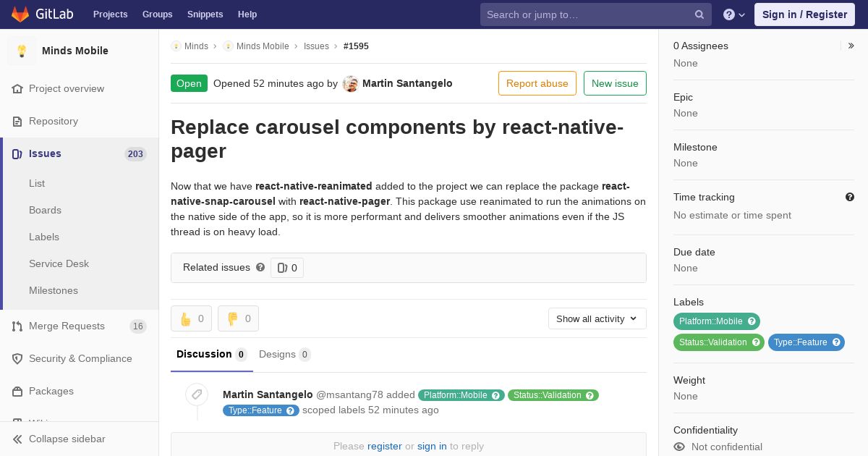Click the New issue button
Image resolution: width=868 pixels, height=456 pixels.
tap(615, 83)
